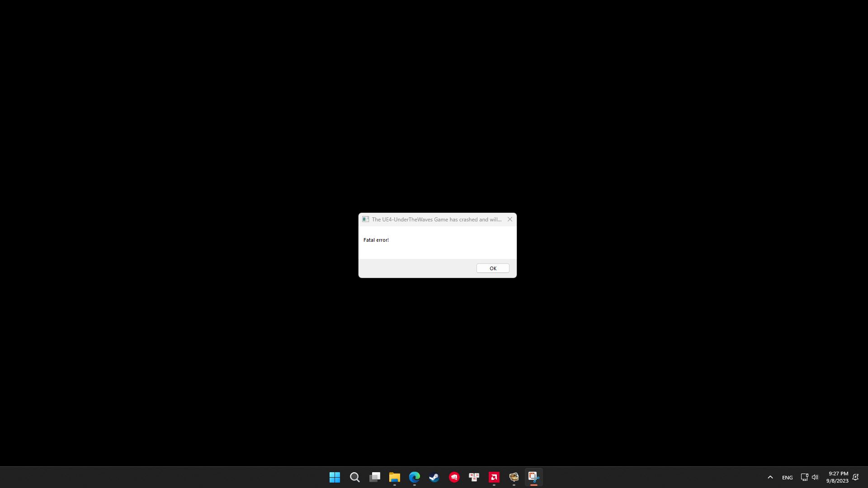This screenshot has width=868, height=488.
Task: Open Task View from the taskbar
Action: 375,477
